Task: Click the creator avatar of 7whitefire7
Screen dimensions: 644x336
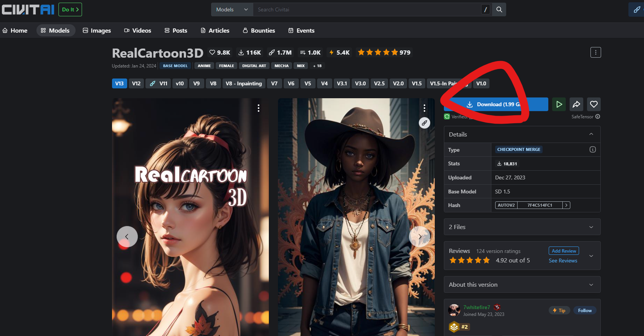Action: (454, 310)
